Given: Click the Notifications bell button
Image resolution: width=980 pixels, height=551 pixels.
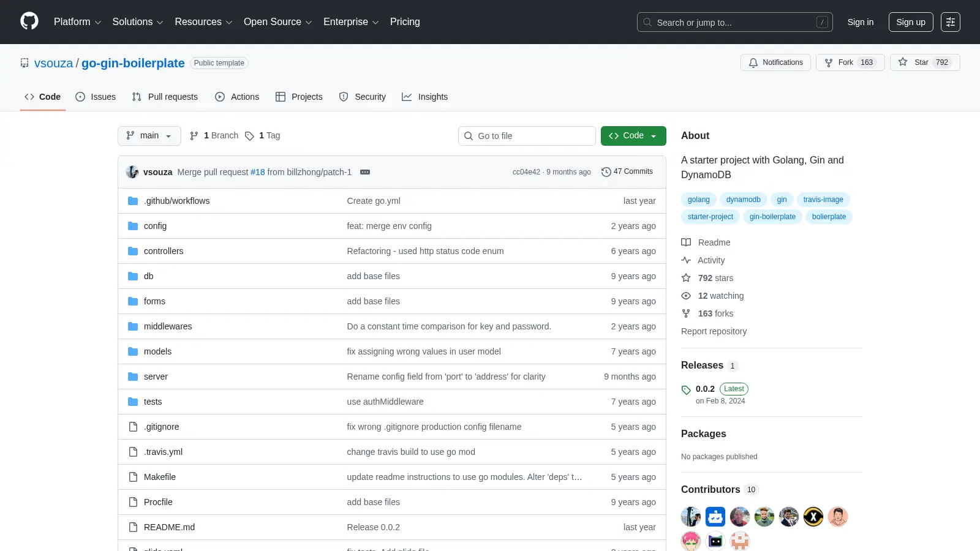Looking at the screenshot, I should click(x=775, y=62).
